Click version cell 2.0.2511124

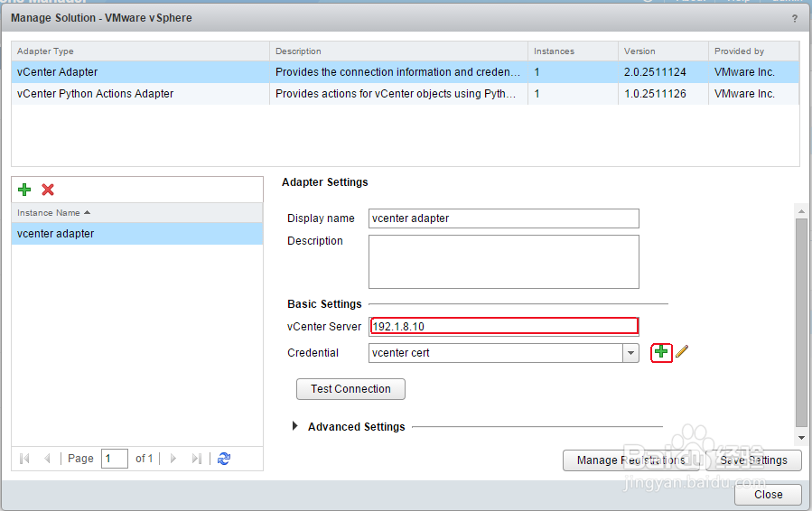(x=655, y=72)
